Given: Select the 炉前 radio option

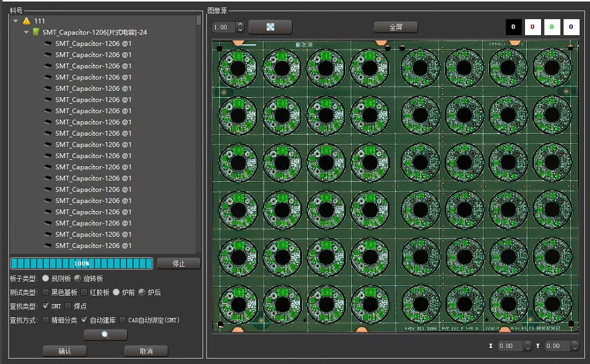Looking at the screenshot, I should pos(116,292).
